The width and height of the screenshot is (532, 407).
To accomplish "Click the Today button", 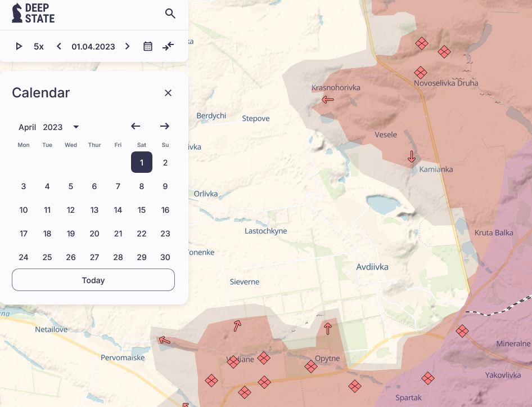I will coord(93,280).
